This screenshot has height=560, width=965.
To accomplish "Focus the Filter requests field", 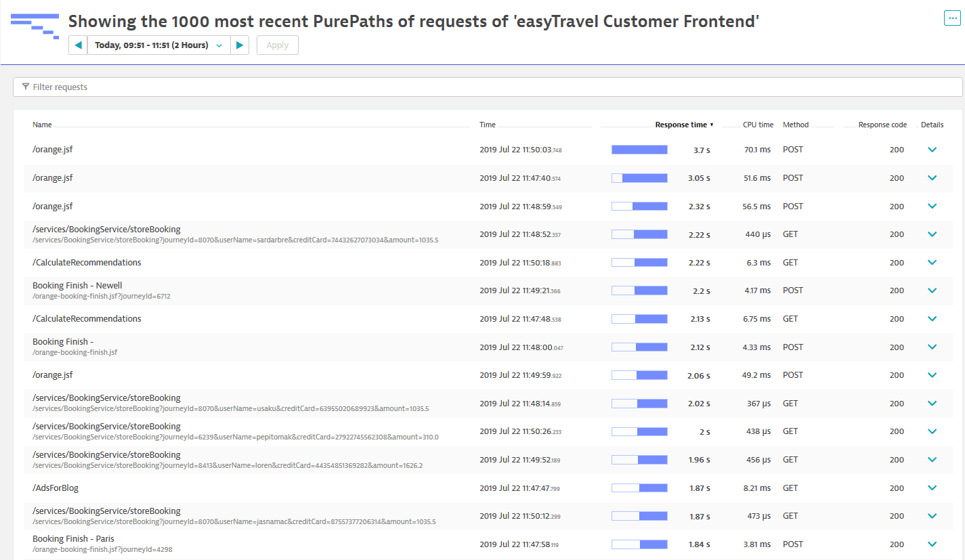I will pos(488,87).
